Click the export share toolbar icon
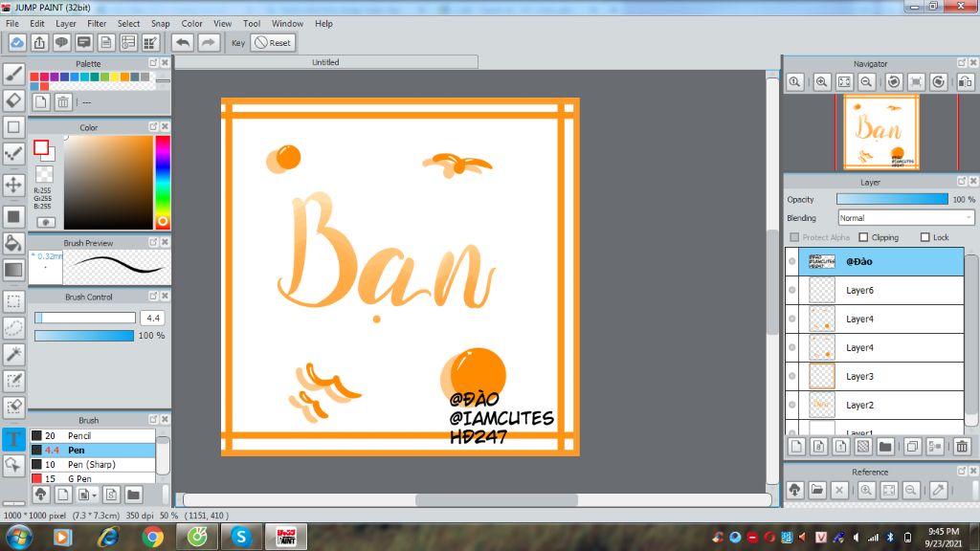 pyautogui.click(x=39, y=42)
